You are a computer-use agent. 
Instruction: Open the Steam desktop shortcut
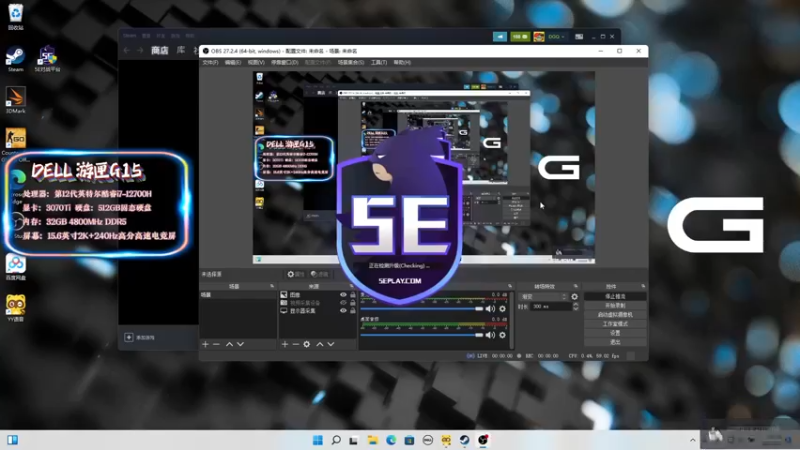[15, 59]
